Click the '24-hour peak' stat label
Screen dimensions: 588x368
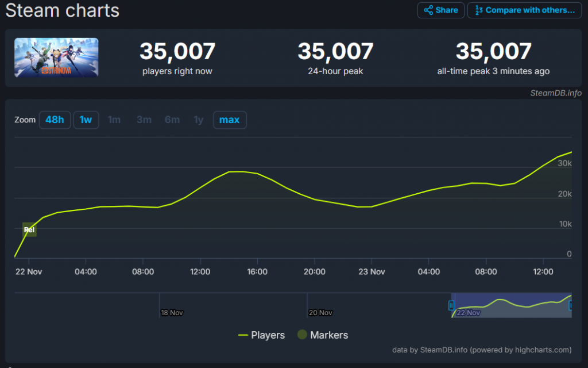[335, 71]
